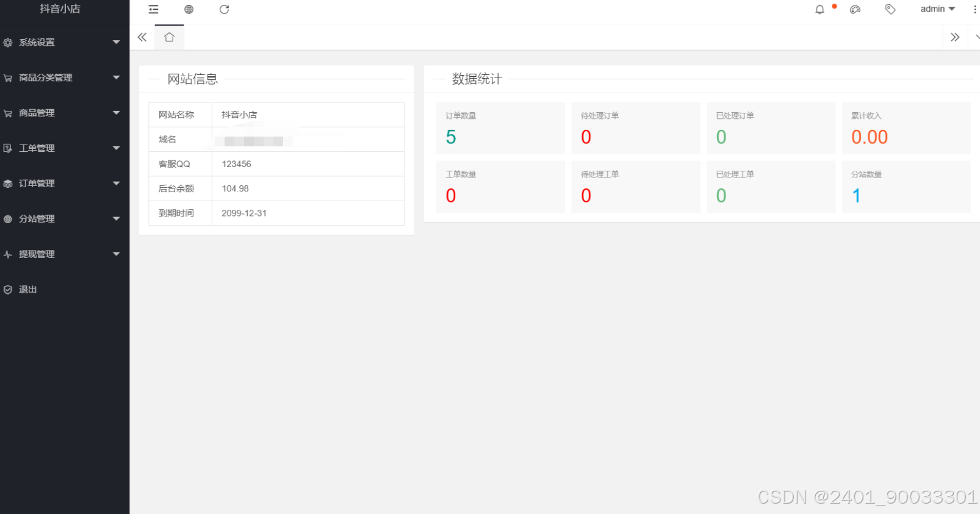This screenshot has width=980, height=514.
Task: Open the 分站管理 menu item
Action: tap(65, 219)
